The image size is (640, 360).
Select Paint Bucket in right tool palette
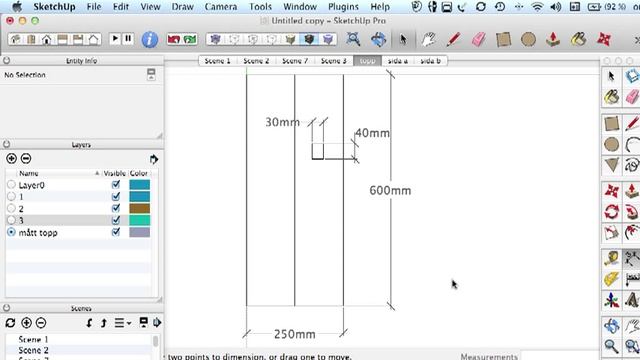611,97
